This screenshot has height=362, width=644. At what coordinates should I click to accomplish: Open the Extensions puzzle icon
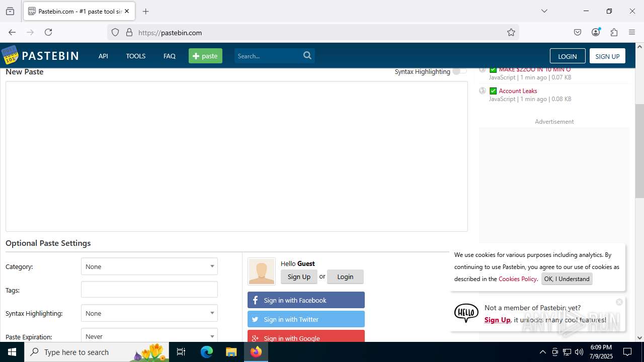[x=614, y=32]
